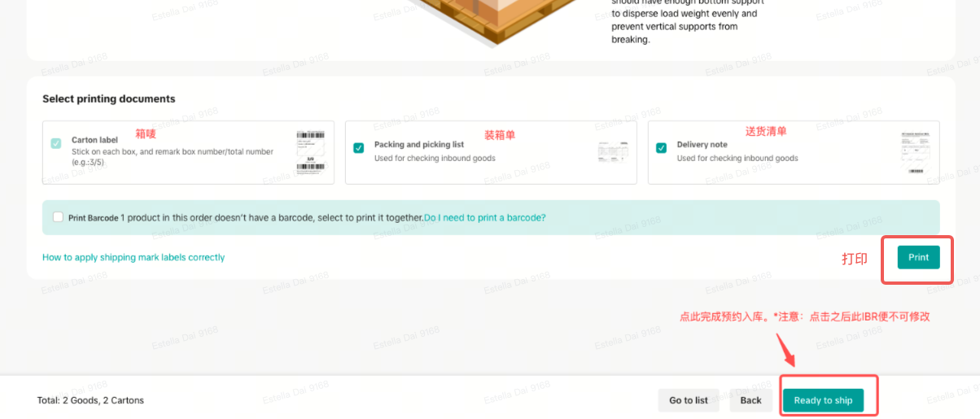Click the Go to list button

[689, 400]
